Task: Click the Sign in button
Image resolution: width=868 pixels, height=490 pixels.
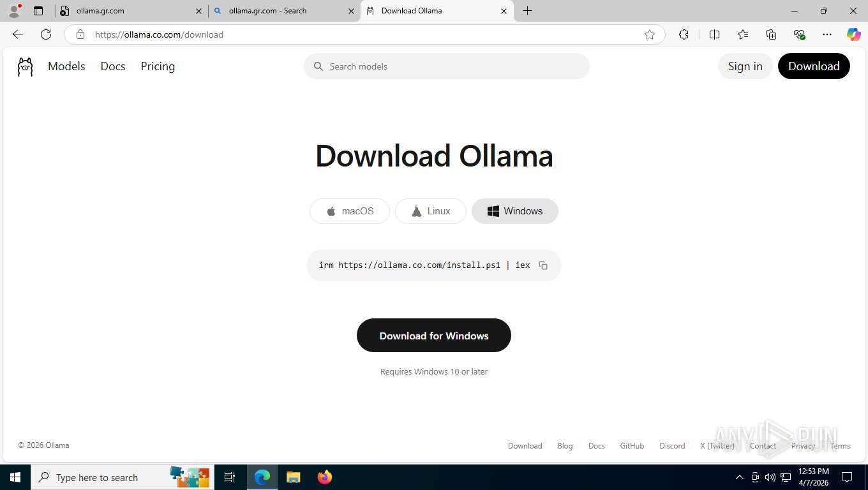Action: tap(745, 66)
